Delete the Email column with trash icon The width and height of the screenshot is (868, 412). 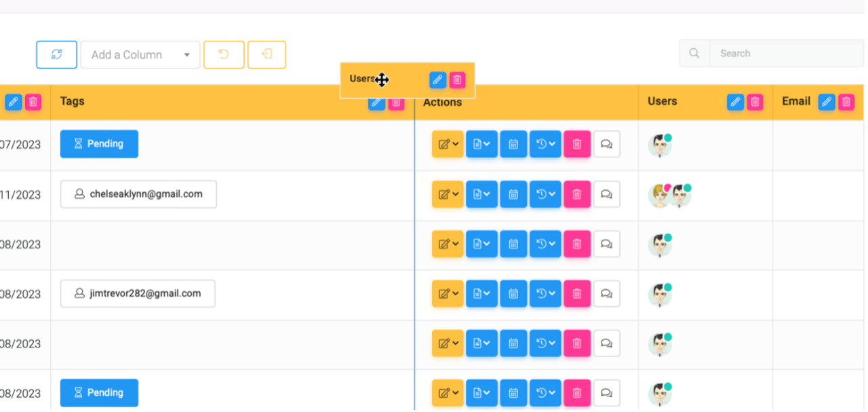pos(846,102)
